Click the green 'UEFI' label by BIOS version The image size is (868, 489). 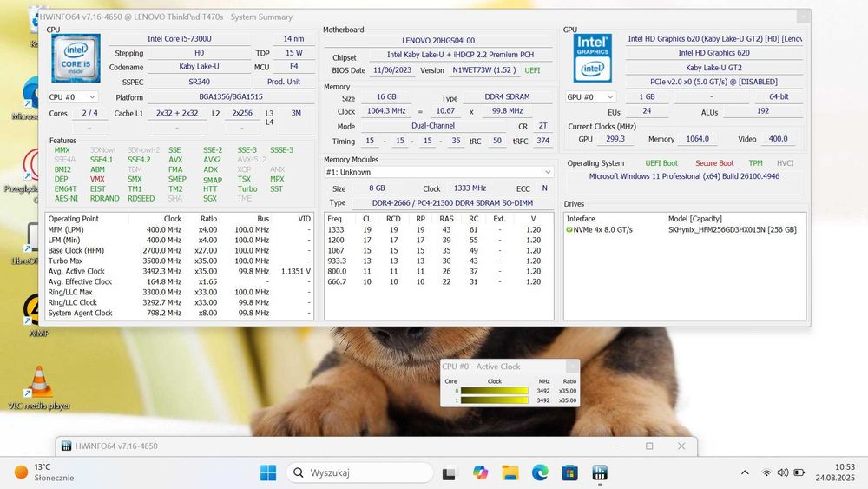532,70
